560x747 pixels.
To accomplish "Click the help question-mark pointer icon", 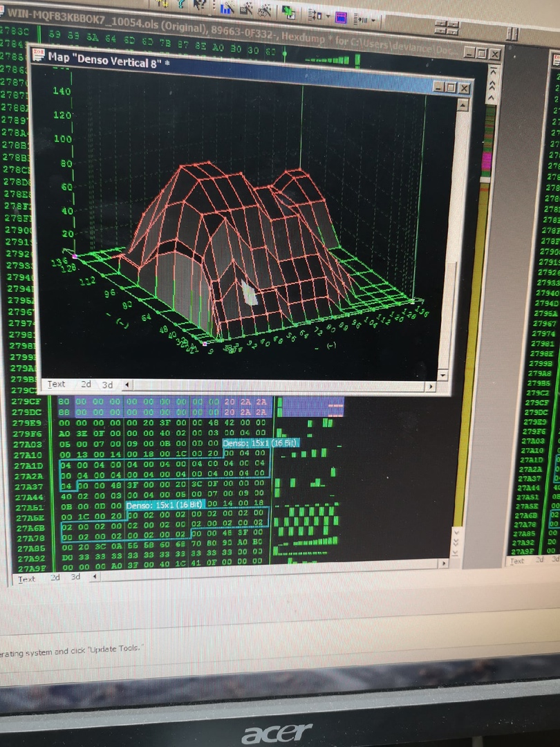I will (201, 6).
